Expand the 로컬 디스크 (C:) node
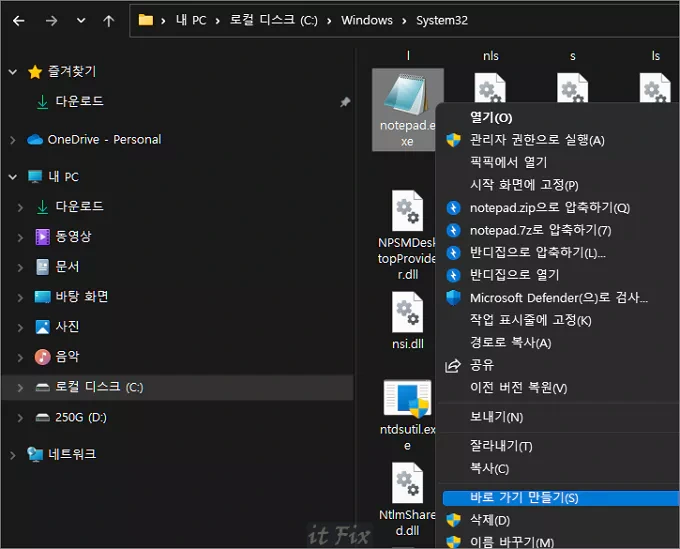 coord(20,388)
